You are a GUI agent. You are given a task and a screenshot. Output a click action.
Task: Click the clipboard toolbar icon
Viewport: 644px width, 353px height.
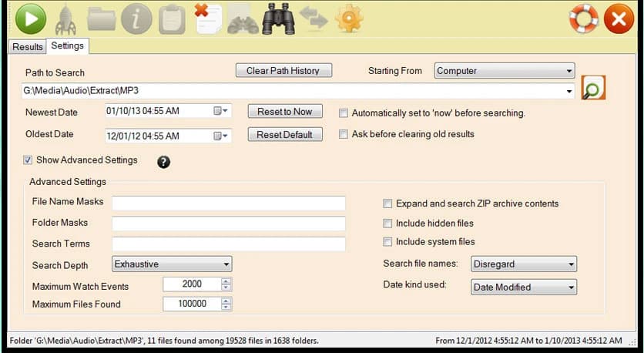172,19
